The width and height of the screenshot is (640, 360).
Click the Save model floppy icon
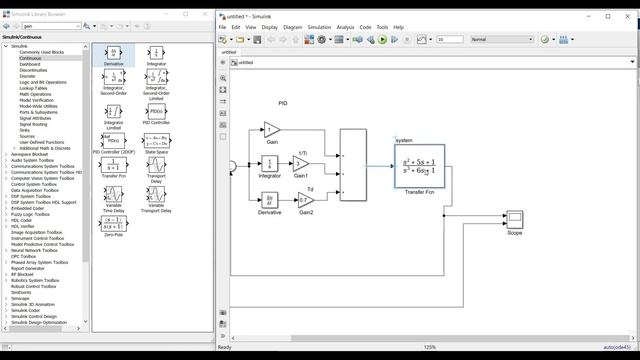[257, 40]
